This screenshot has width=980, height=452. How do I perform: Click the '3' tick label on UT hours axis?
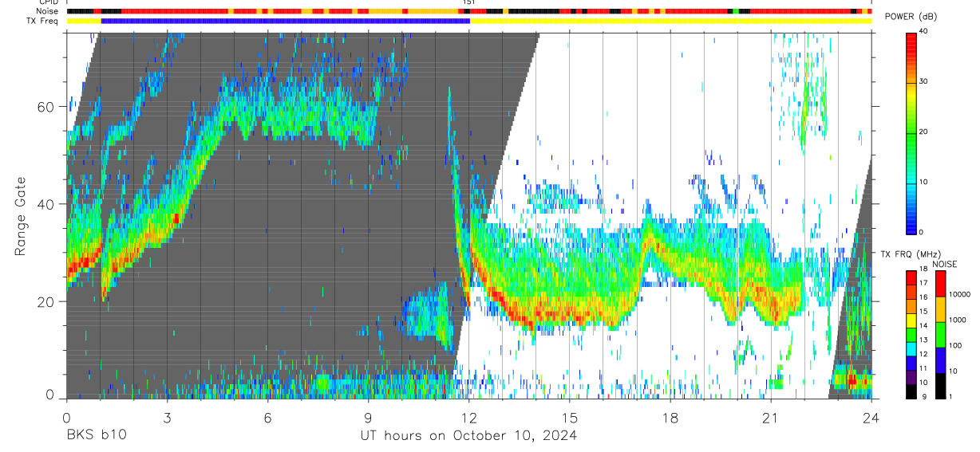point(167,418)
